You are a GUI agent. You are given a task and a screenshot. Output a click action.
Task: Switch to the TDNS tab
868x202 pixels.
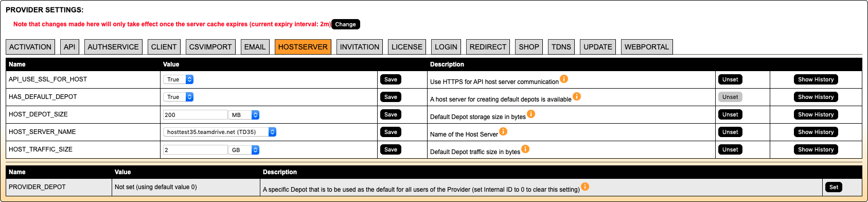561,47
